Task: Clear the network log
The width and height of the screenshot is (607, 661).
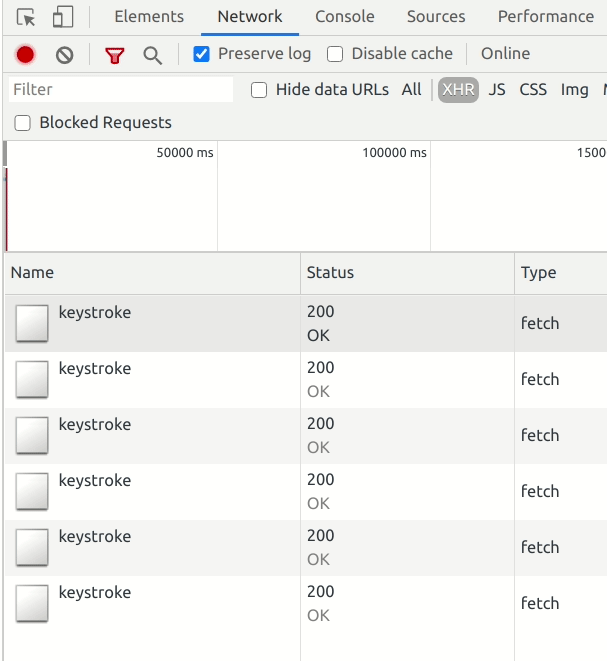Action: (x=64, y=55)
